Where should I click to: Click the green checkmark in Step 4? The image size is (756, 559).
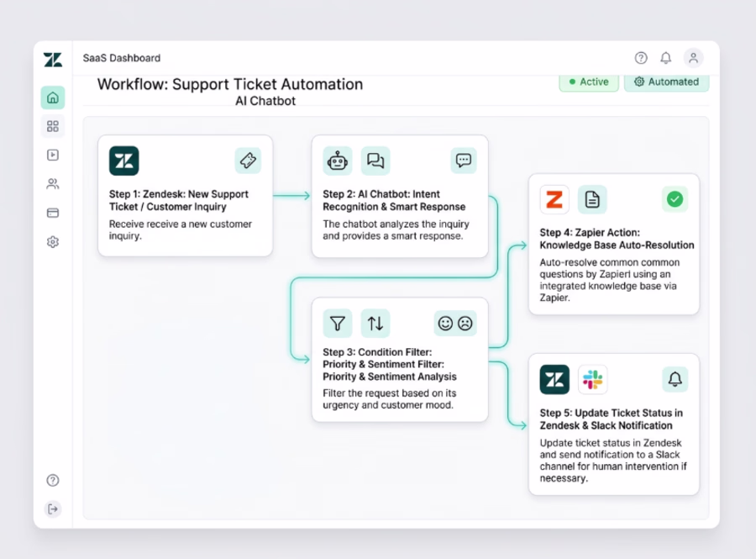point(675,199)
